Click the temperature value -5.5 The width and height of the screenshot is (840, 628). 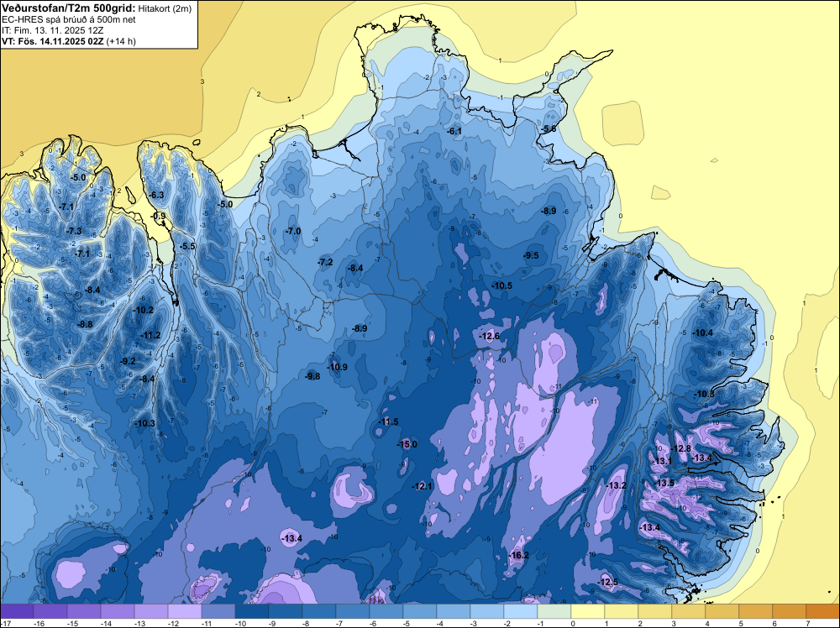coord(187,246)
